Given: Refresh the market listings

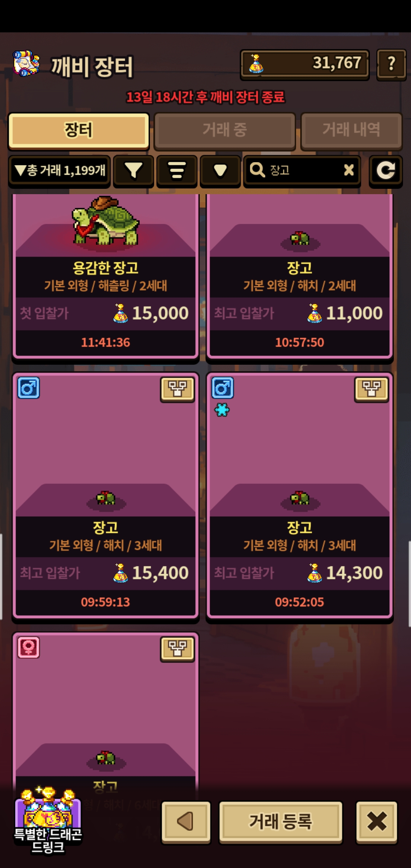Looking at the screenshot, I should 386,171.
